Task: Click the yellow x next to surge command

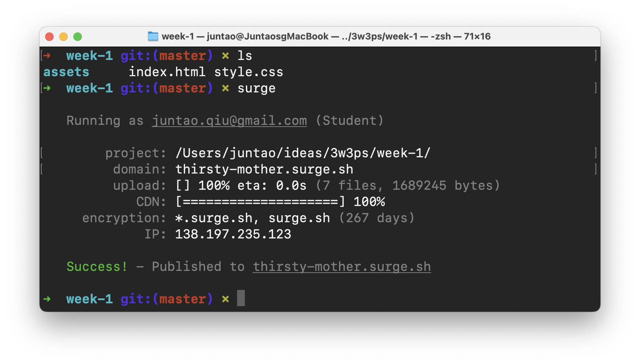Action: coord(225,88)
